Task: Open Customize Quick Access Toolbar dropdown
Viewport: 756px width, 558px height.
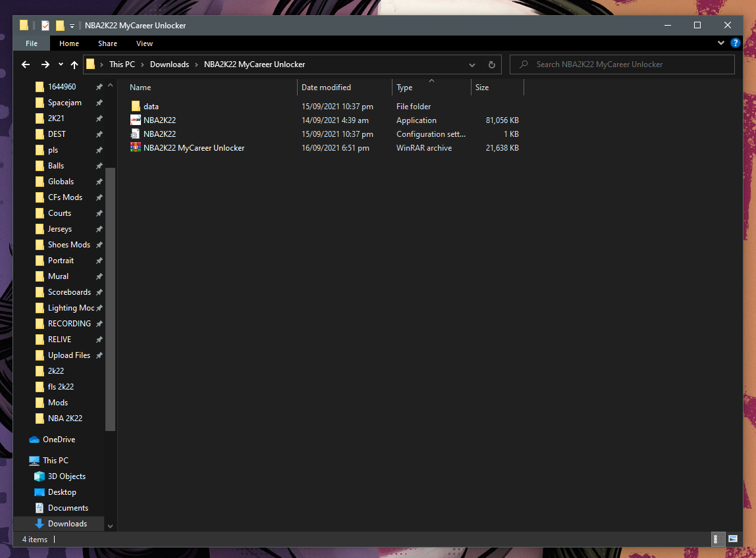Action: click(x=72, y=26)
